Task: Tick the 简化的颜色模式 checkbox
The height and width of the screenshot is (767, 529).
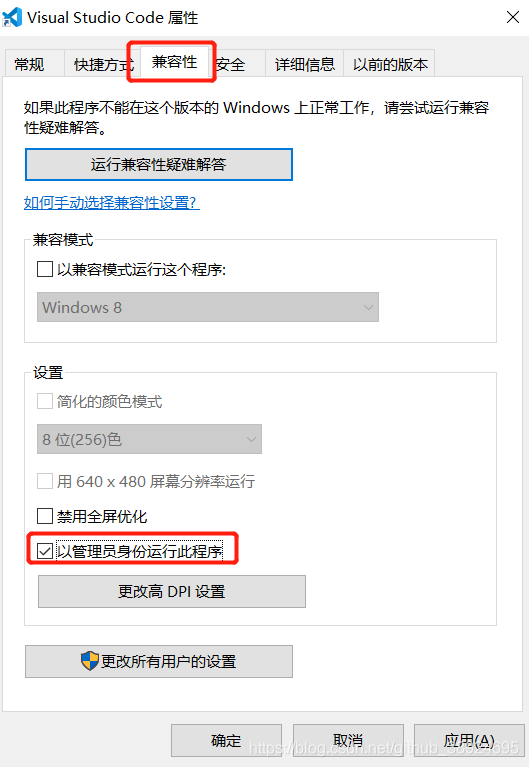Action: pos(45,402)
